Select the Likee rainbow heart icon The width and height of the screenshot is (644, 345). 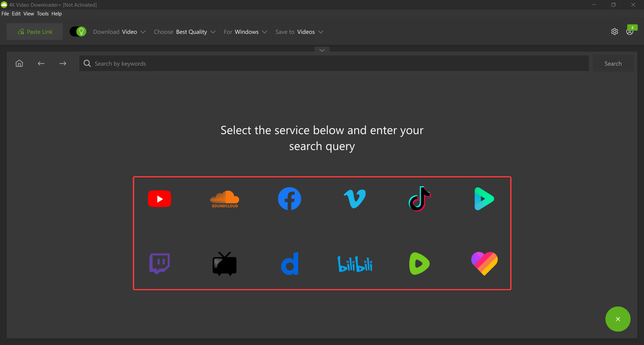(484, 264)
